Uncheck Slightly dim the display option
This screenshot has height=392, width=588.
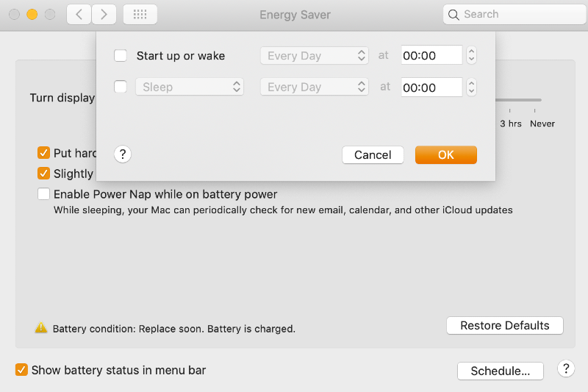click(44, 174)
